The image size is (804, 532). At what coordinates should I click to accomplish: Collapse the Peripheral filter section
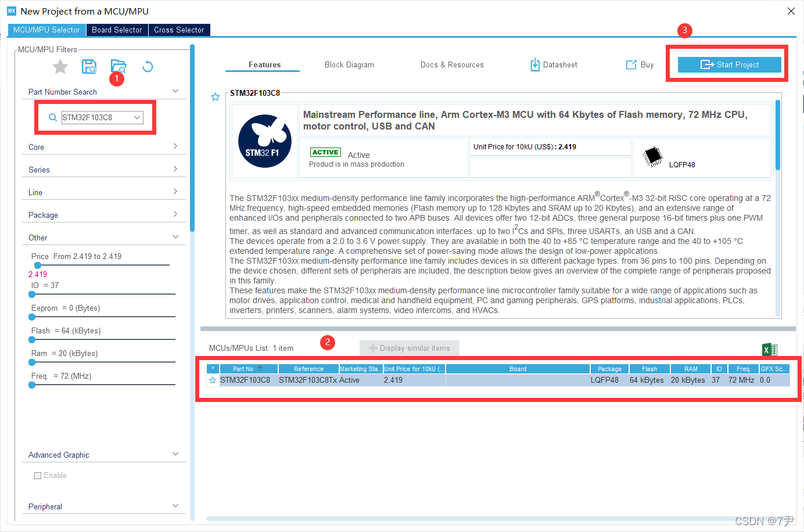175,506
